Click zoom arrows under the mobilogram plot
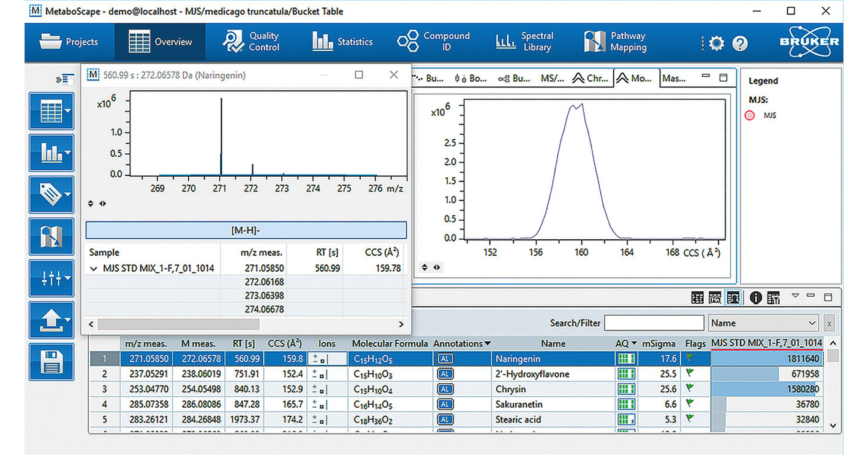Image resolution: width=868 pixels, height=455 pixels. pyautogui.click(x=432, y=267)
